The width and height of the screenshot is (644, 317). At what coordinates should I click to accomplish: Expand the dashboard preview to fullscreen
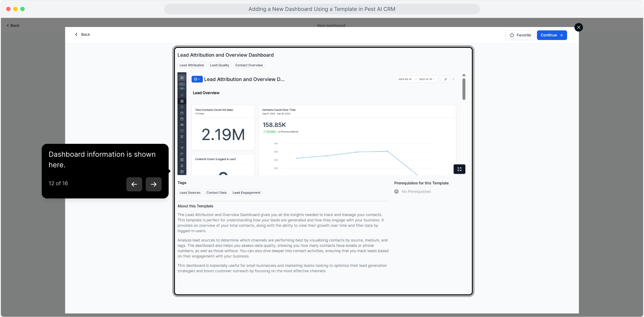[x=459, y=169]
